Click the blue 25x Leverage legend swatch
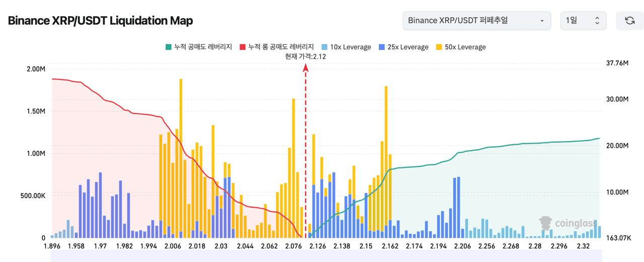 (x=381, y=47)
